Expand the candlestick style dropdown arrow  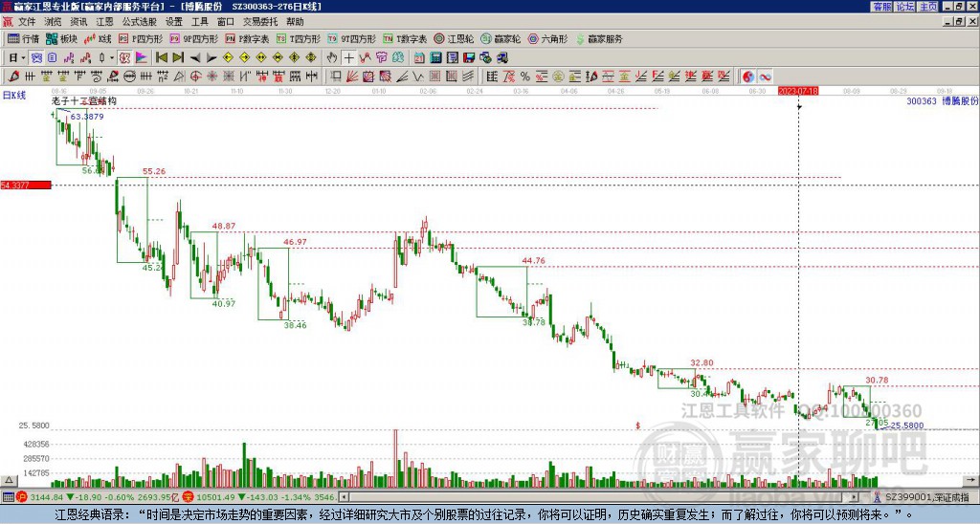click(112, 58)
